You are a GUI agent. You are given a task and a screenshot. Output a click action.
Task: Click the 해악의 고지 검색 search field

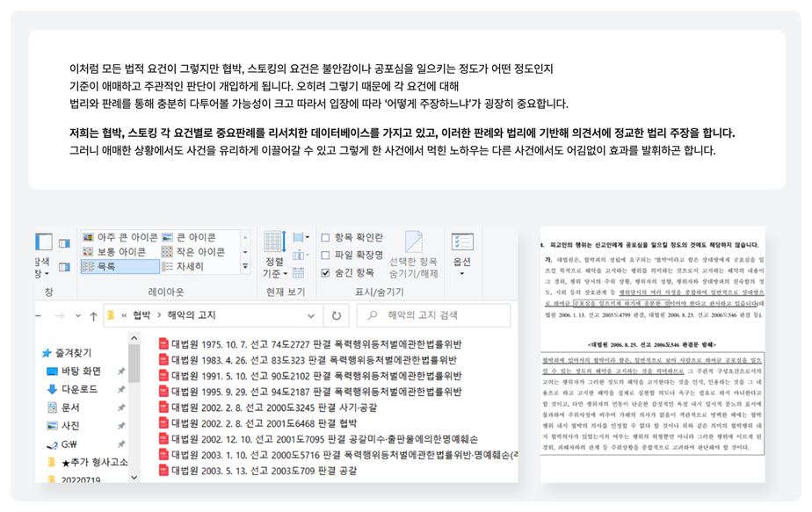(x=434, y=315)
